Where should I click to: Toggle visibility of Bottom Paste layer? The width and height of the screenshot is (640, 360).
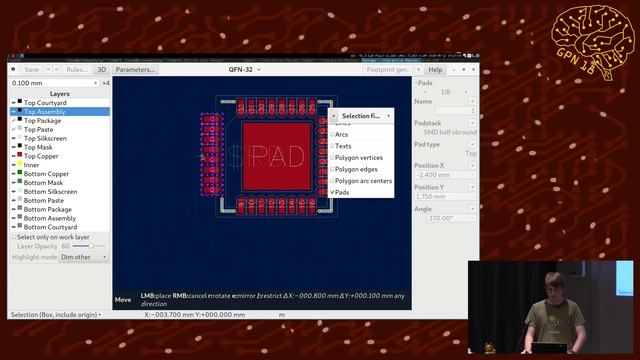pos(13,200)
